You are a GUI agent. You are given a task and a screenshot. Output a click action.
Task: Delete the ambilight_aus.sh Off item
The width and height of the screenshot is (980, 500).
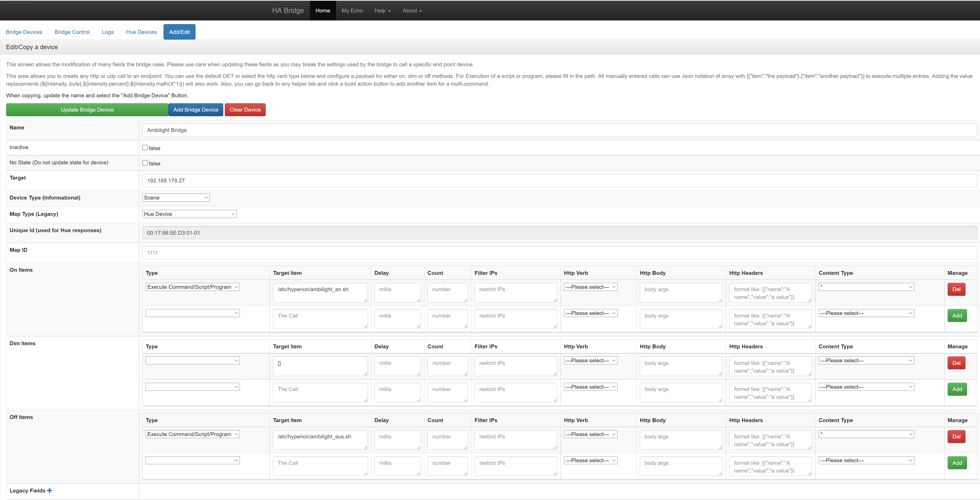click(x=956, y=436)
